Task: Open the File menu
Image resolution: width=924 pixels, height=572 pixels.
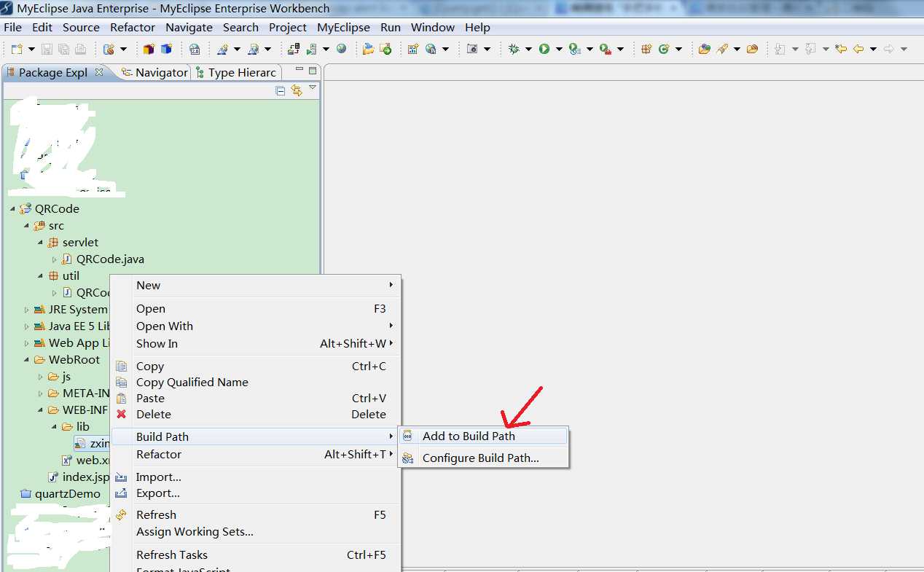Action: coord(13,27)
